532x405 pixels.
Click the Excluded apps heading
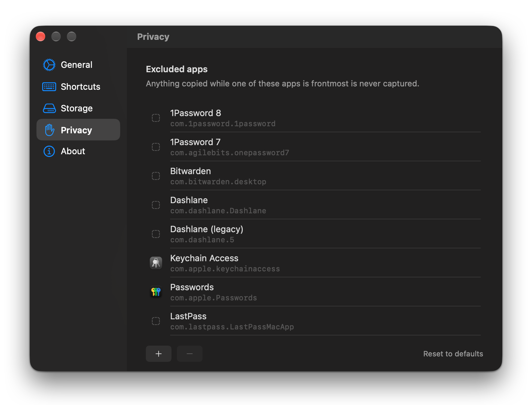click(177, 69)
